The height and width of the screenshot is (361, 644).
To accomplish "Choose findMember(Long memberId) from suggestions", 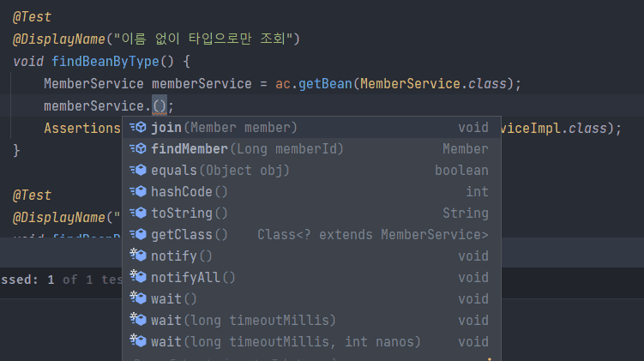I will (247, 149).
